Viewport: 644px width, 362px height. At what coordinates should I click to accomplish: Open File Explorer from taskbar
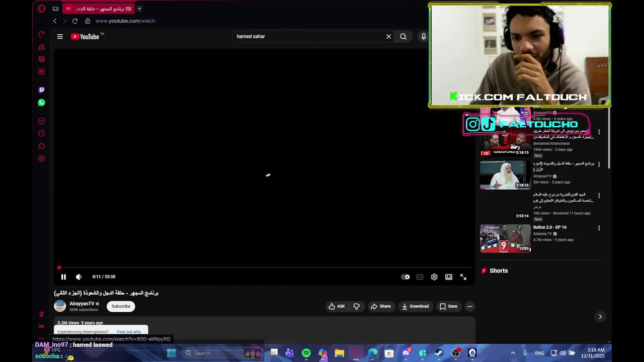[339, 353]
